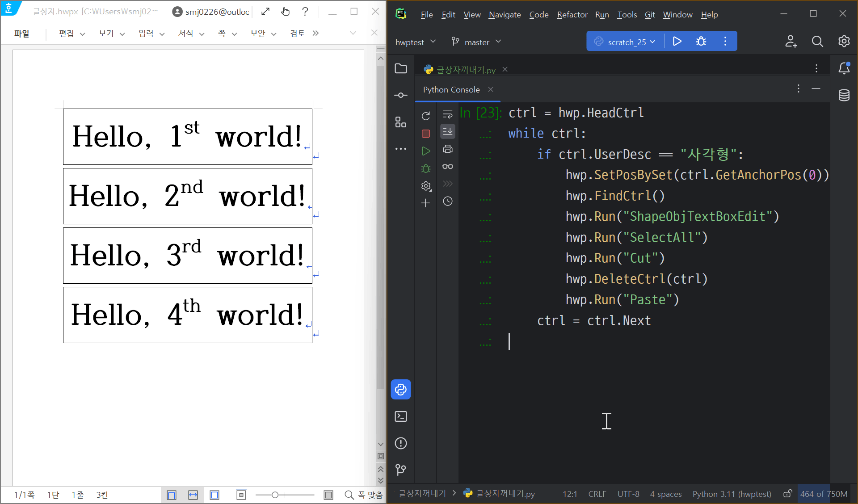Open the Project folder tool window
The height and width of the screenshot is (504, 858).
coord(401,68)
